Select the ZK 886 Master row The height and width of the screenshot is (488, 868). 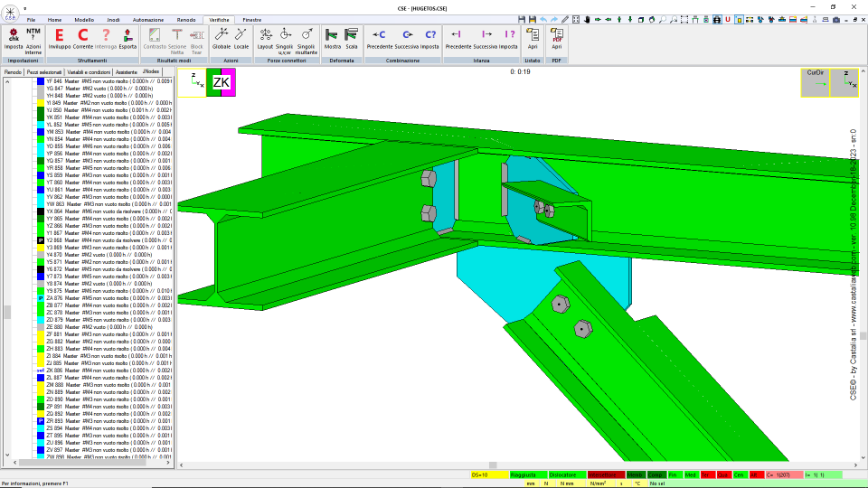point(104,371)
